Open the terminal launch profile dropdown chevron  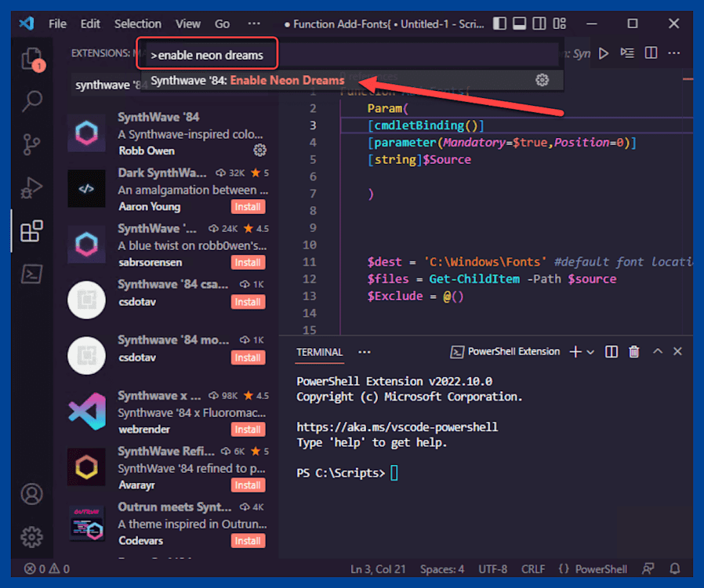[590, 352]
